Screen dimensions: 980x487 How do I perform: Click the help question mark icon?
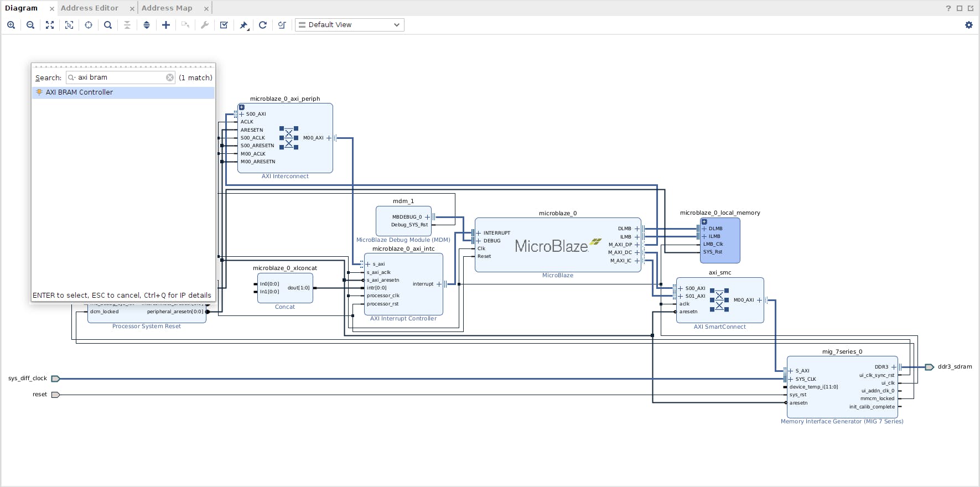coord(948,8)
